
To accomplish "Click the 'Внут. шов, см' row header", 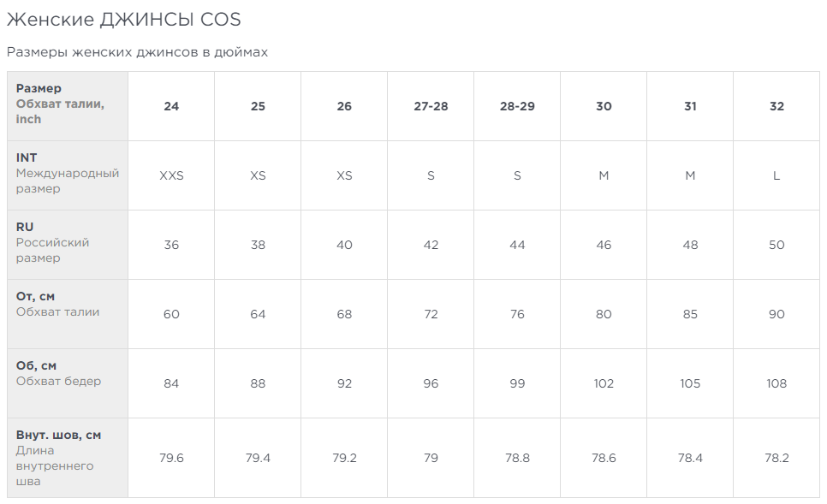I will pos(58,435).
